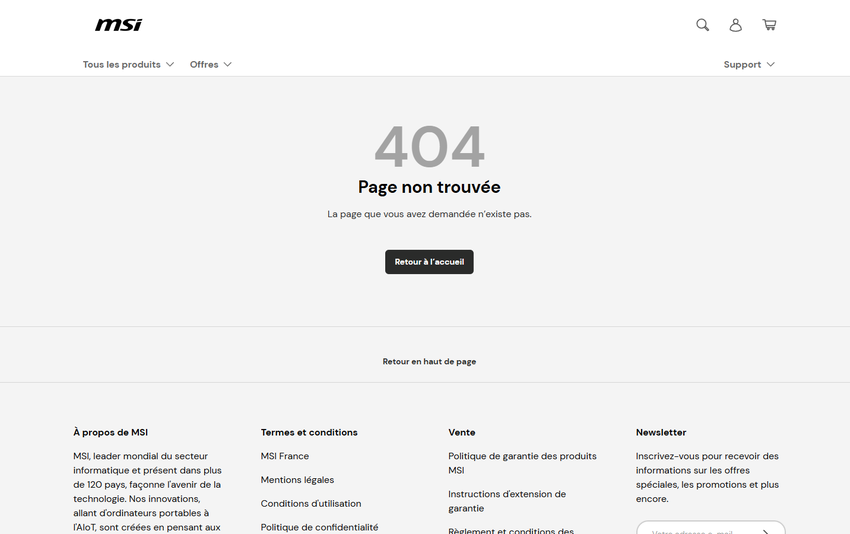Submit newsletter email with arrow icon

pos(766,530)
